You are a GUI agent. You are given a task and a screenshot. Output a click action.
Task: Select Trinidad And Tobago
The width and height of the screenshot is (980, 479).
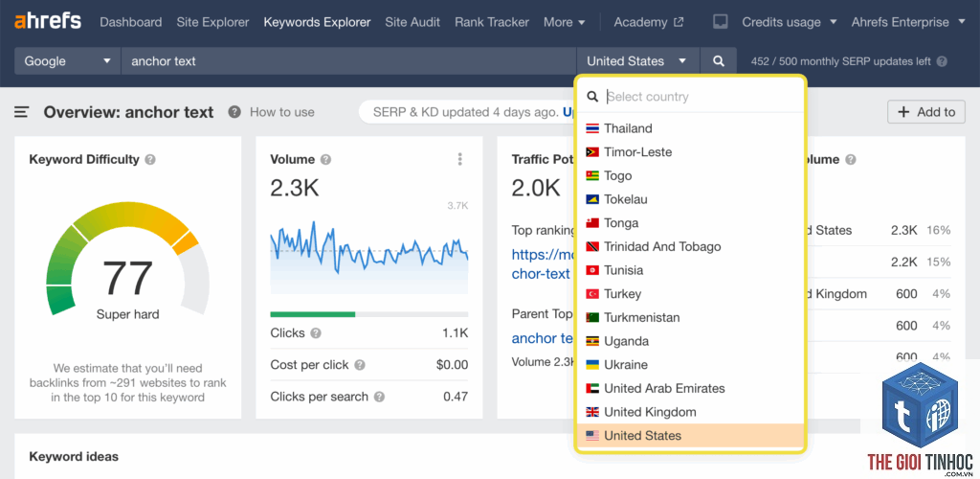691,246
